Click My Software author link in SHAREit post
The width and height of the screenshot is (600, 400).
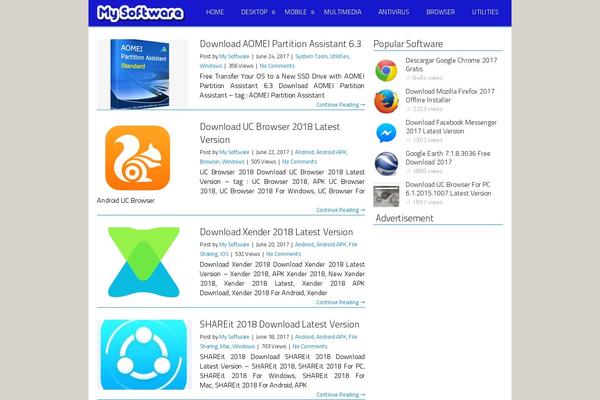234,336
